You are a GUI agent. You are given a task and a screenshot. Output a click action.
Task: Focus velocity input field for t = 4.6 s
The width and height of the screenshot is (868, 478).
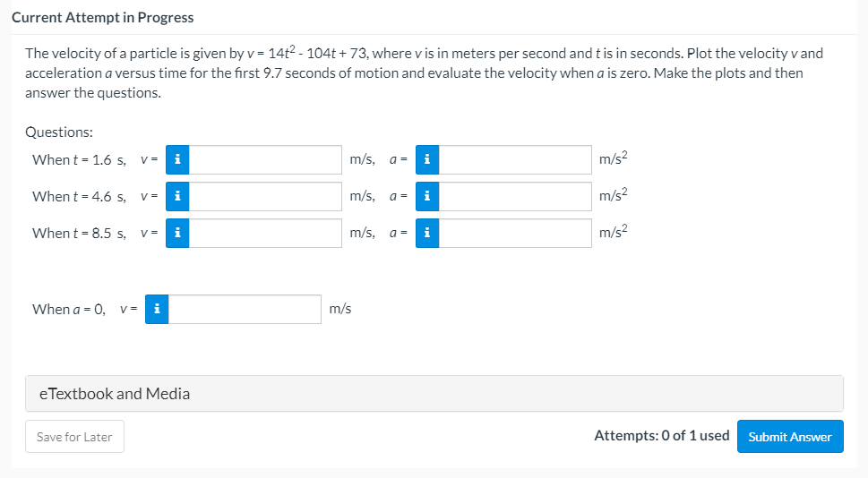[265, 196]
